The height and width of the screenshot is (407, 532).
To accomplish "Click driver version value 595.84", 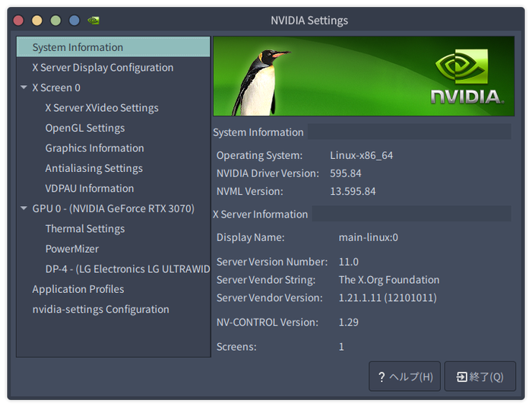I will [x=346, y=173].
